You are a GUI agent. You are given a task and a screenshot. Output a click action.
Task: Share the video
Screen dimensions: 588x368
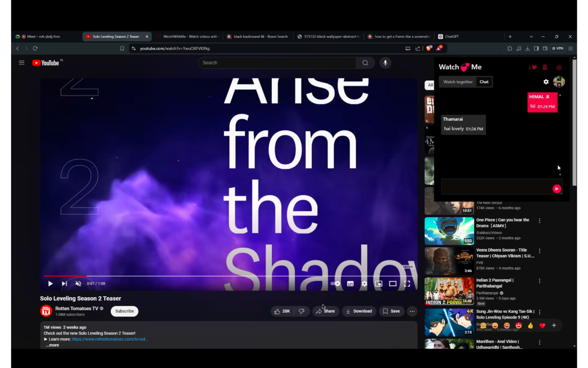click(326, 311)
